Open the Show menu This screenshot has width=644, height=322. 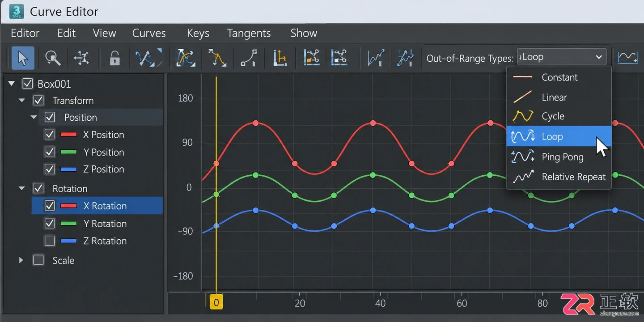[304, 33]
